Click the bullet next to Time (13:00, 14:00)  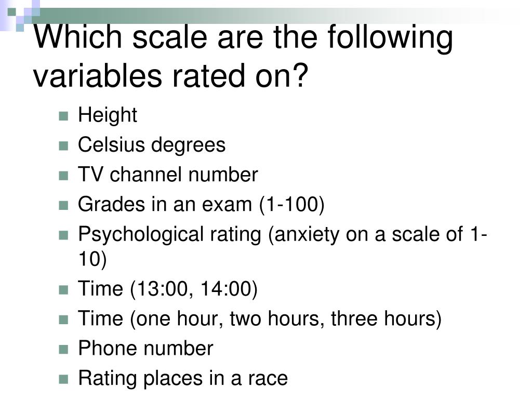point(63,290)
